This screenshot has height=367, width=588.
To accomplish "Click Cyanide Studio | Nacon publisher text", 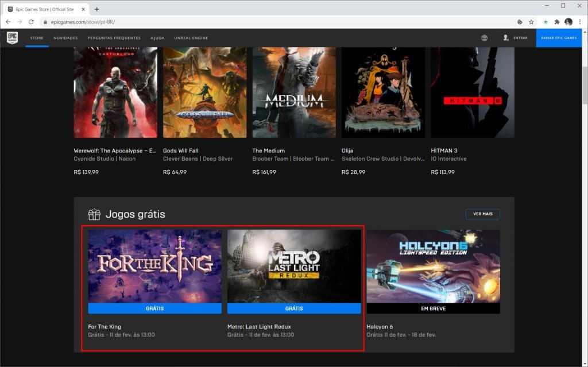I will click(x=105, y=159).
